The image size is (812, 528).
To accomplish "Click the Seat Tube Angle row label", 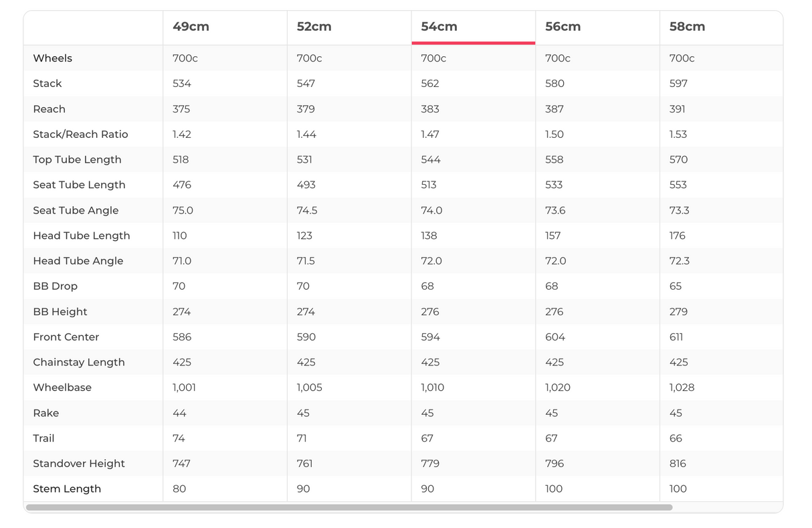I will (x=76, y=210).
